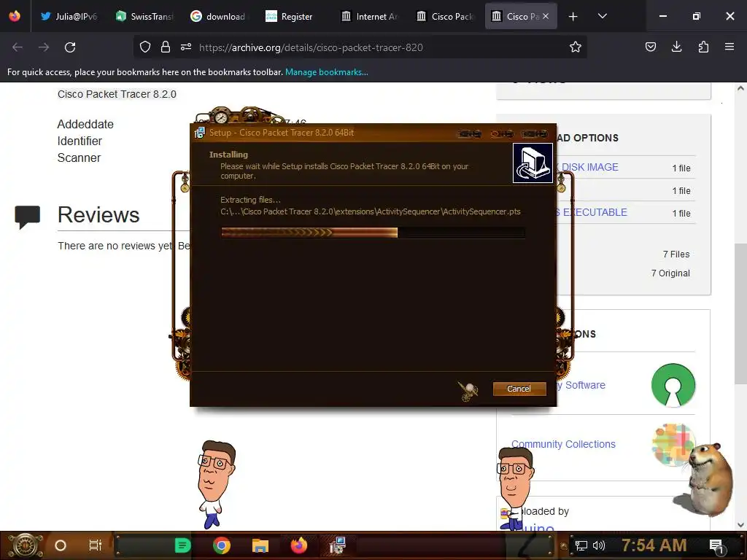Click the page vertical scrollbar
Image resolution: width=747 pixels, height=560 pixels.
pyautogui.click(x=740, y=314)
